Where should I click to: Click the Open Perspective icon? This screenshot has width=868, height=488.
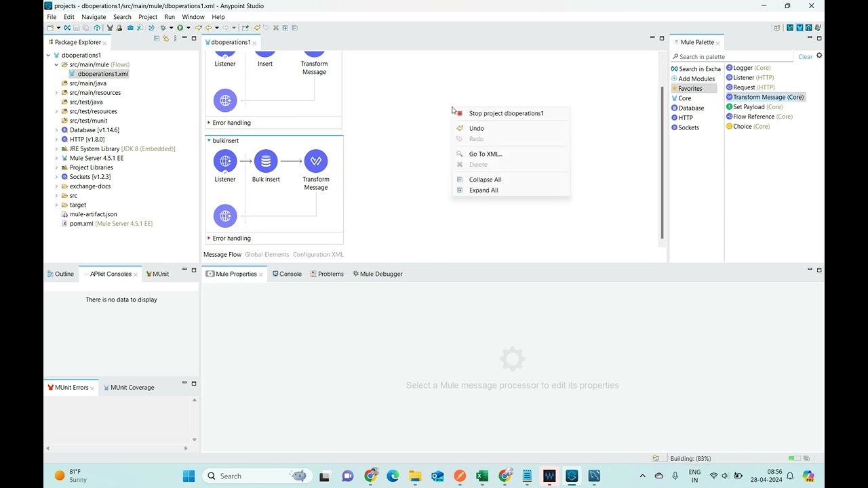coord(777,28)
